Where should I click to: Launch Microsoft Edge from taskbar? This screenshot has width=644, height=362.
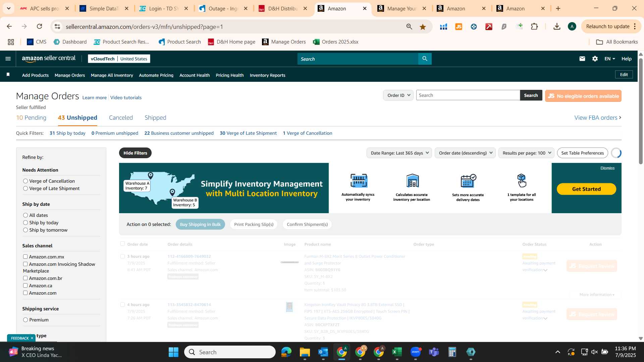286,352
